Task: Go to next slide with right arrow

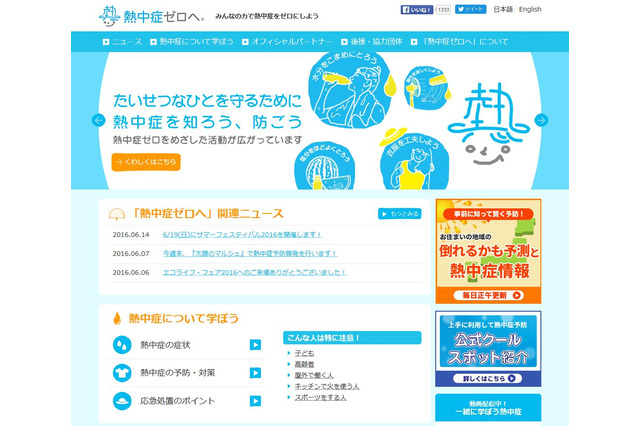Action: [x=541, y=120]
